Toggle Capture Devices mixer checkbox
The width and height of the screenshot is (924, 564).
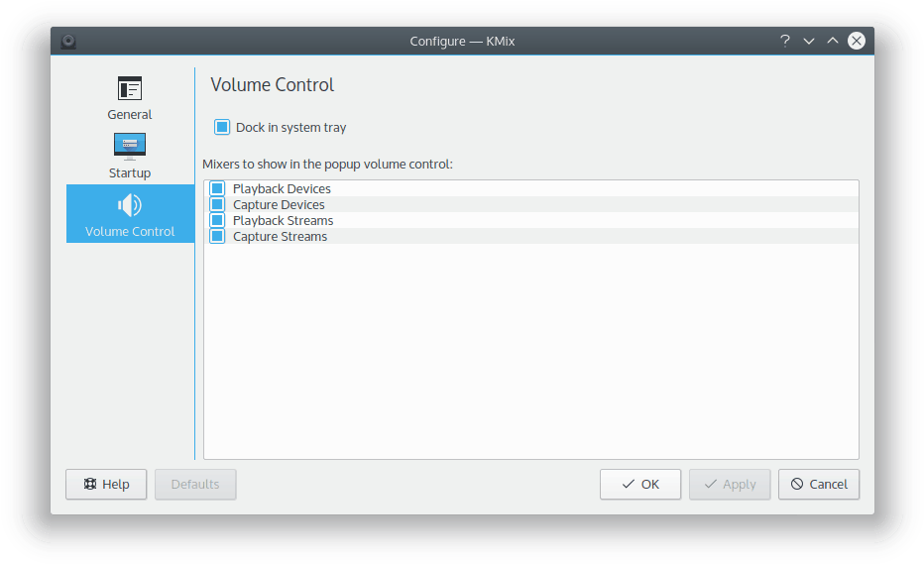tap(217, 204)
